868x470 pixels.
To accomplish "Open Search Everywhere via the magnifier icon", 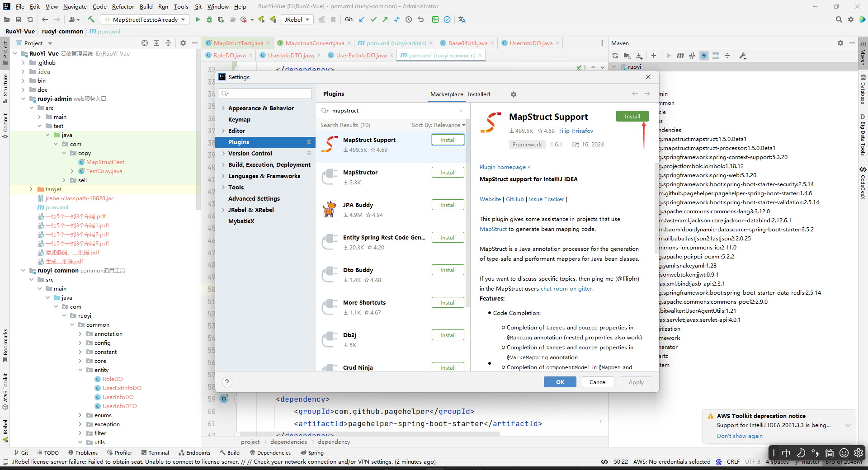I will pos(839,19).
